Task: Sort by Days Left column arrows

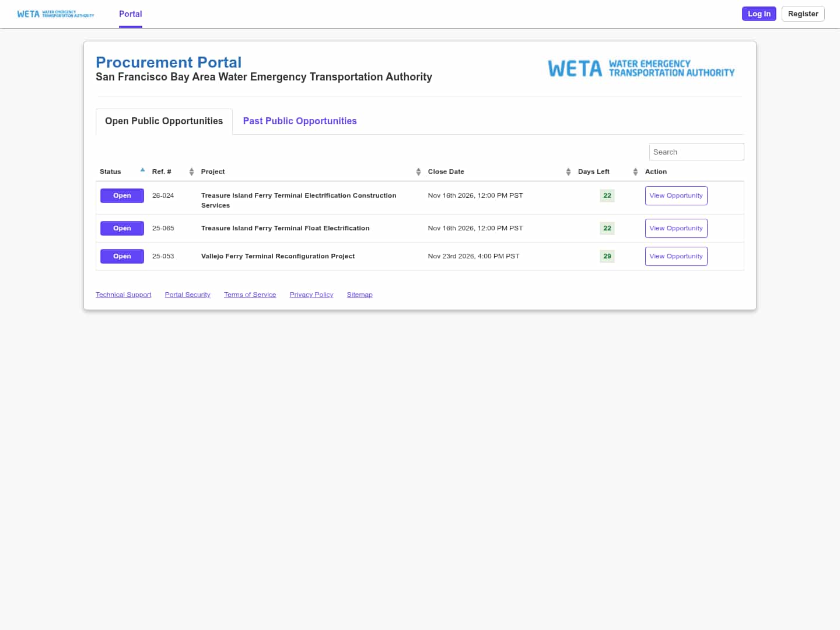Action: [635, 171]
